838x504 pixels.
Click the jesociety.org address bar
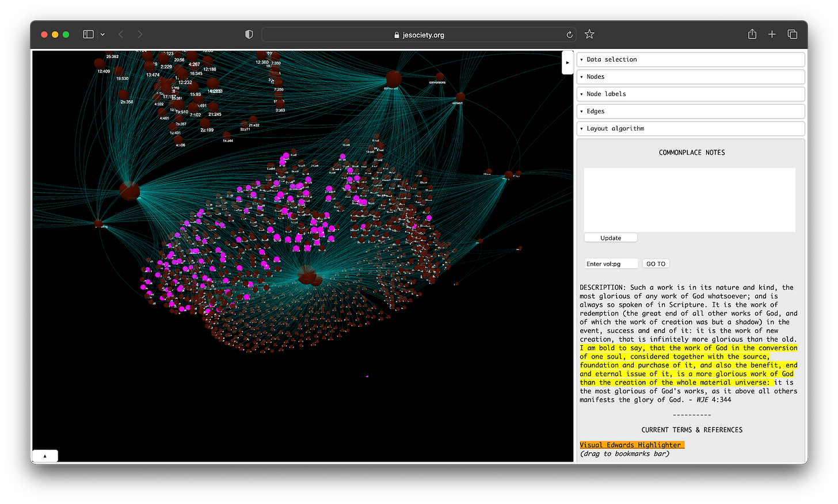click(x=419, y=35)
